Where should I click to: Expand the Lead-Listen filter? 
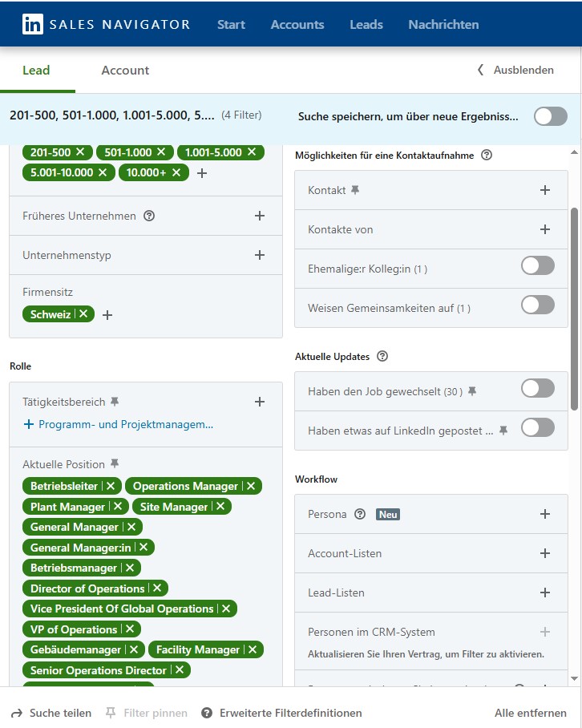(545, 593)
